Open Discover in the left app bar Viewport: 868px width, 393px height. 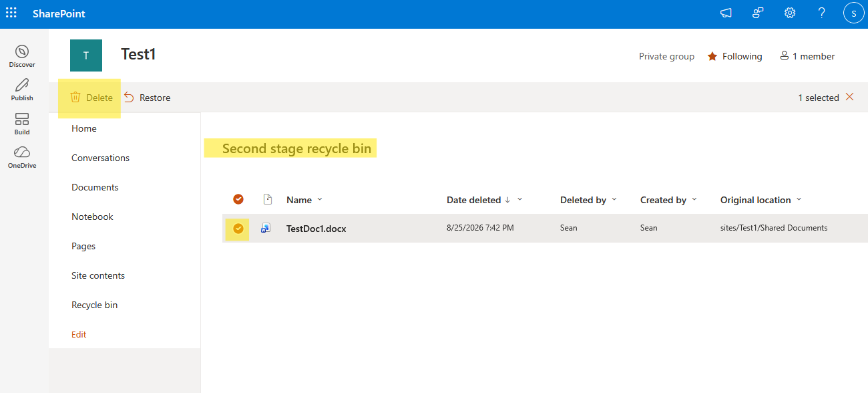pyautogui.click(x=22, y=56)
